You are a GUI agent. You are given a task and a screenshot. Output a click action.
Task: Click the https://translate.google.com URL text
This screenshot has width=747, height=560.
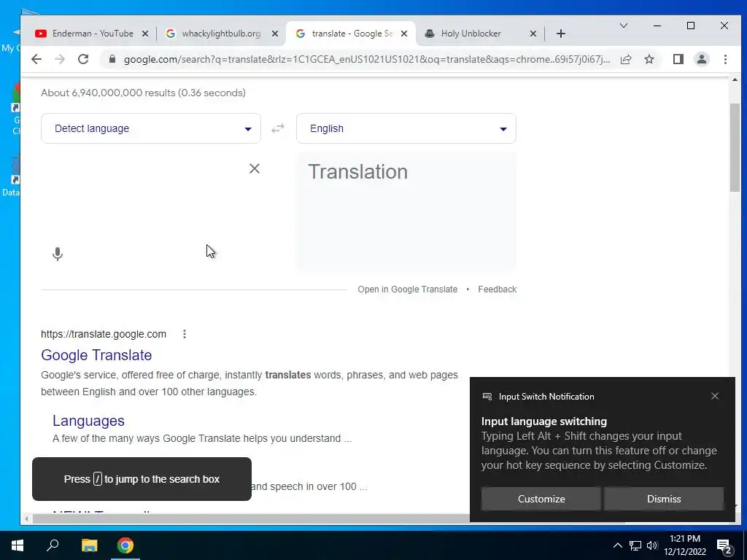(104, 334)
